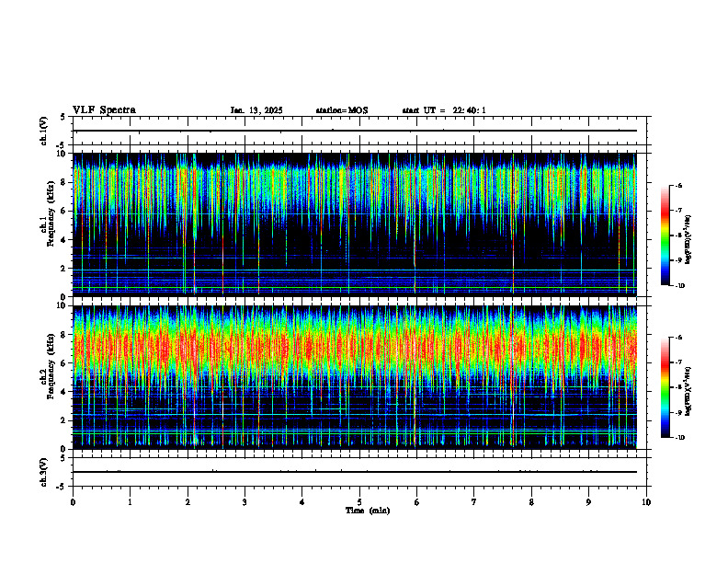Click the ch.2 spectrogram color bar
The image size is (728, 563).
pos(665,387)
